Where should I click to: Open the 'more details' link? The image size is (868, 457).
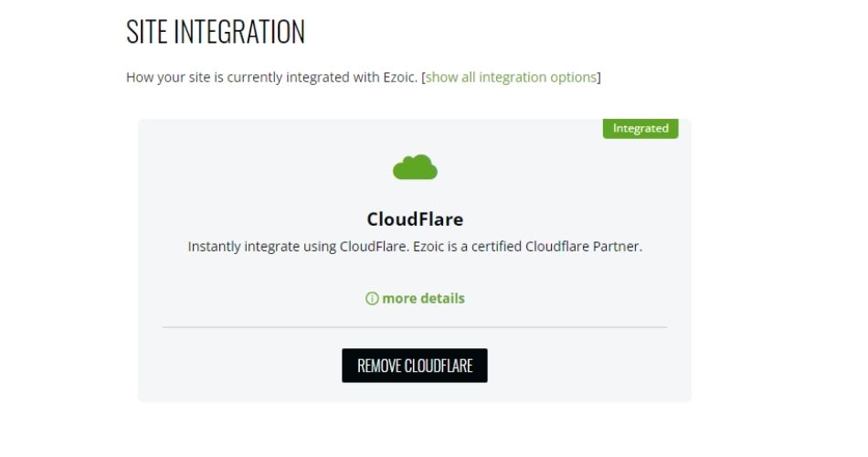[x=423, y=299]
